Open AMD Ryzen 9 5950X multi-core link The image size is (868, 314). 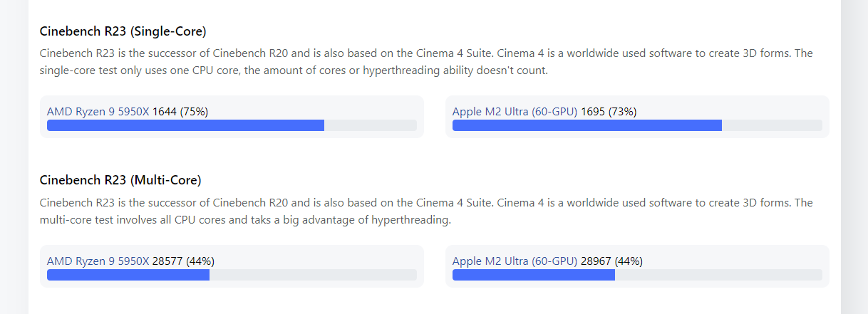click(x=98, y=261)
